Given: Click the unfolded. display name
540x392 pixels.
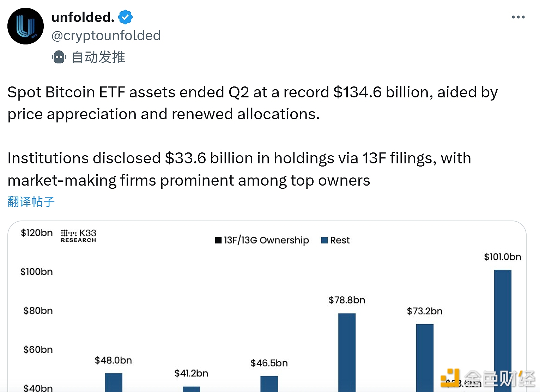Looking at the screenshot, I should point(83,17).
